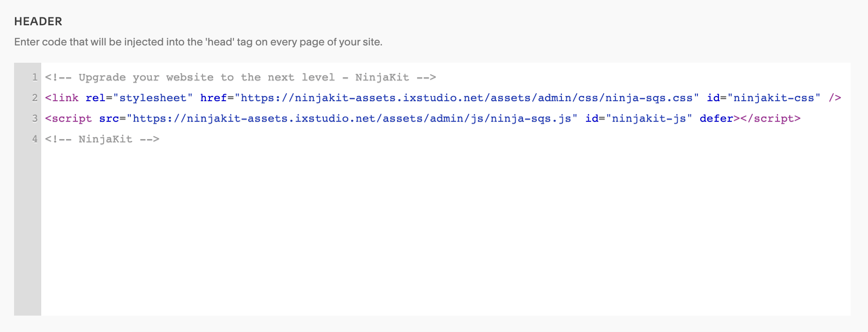Click the '<script' opening tag
The image size is (868, 332).
68,118
